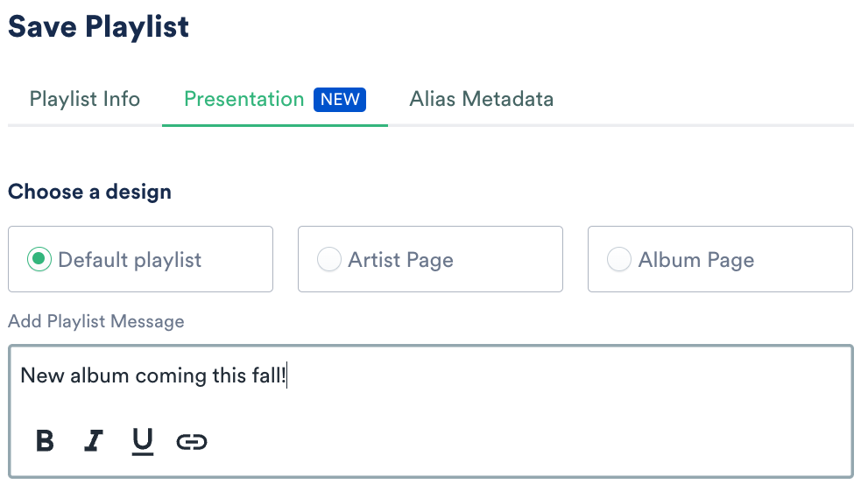Click empty space right of link icon
868x498 pixels.
526,441
